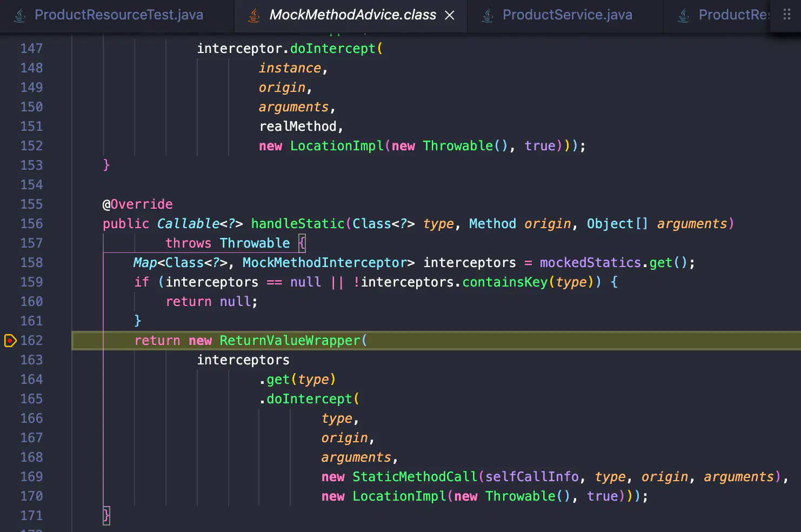Open the editor actions grip menu
The image size is (801, 532).
tap(787, 15)
